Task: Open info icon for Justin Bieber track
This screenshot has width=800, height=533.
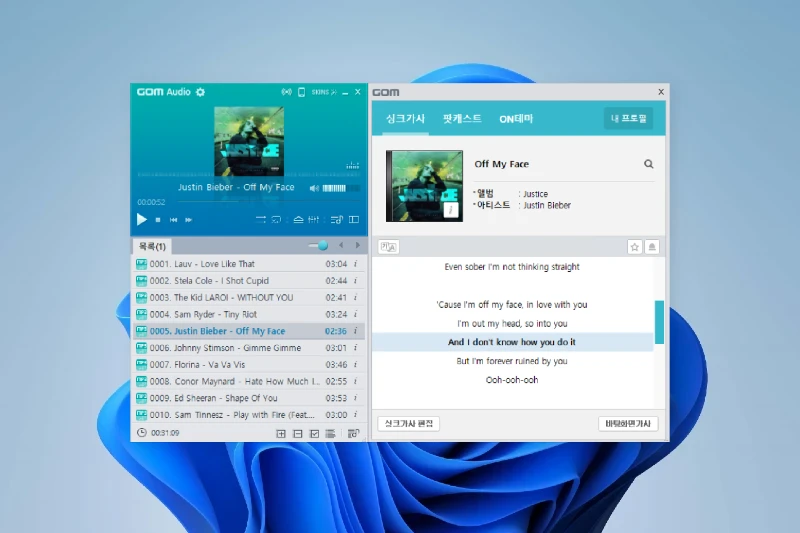Action: click(356, 331)
